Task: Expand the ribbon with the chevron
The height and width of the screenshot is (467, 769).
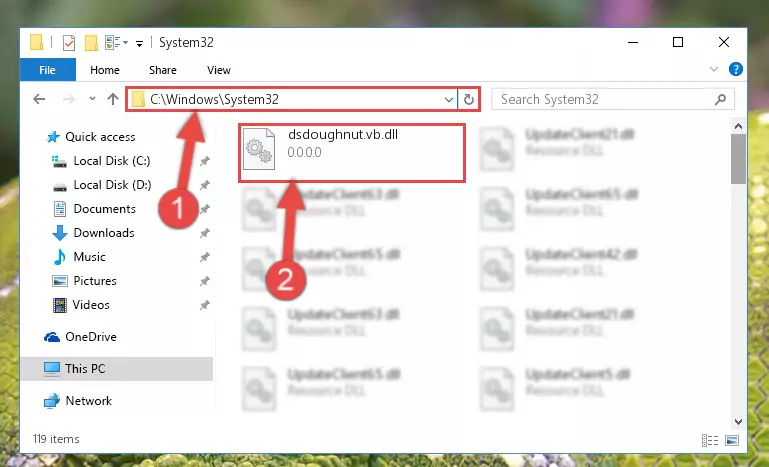Action: click(x=714, y=69)
